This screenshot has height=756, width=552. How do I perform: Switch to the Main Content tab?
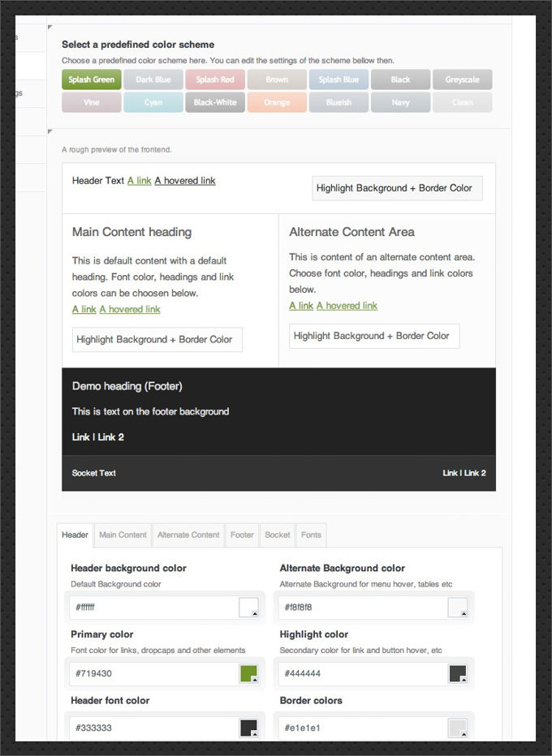(123, 535)
